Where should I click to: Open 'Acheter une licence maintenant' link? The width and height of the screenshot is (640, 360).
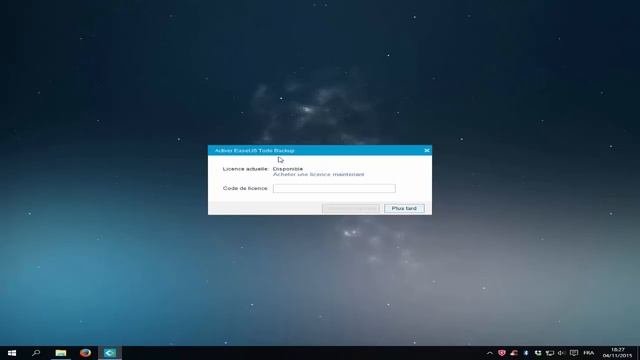[318, 174]
